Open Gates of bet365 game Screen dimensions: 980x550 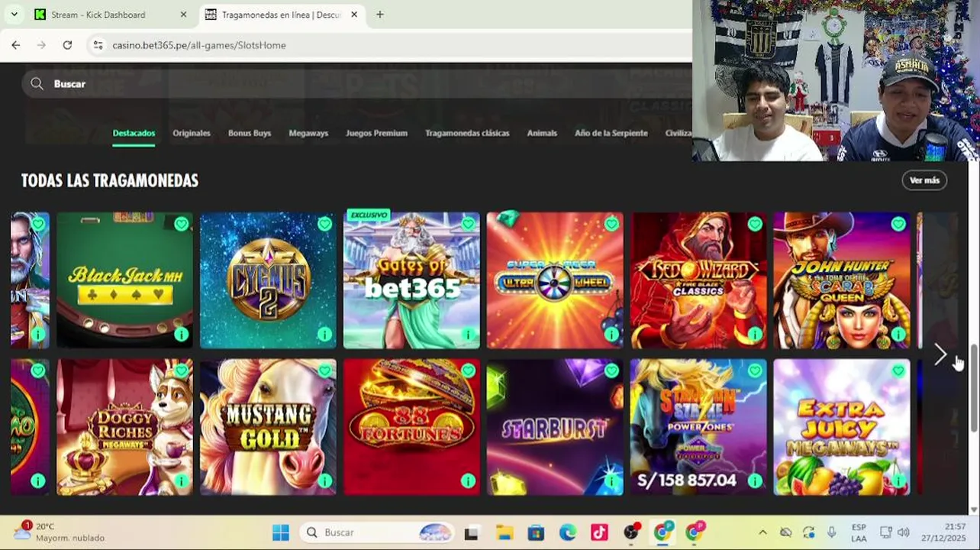tap(411, 280)
